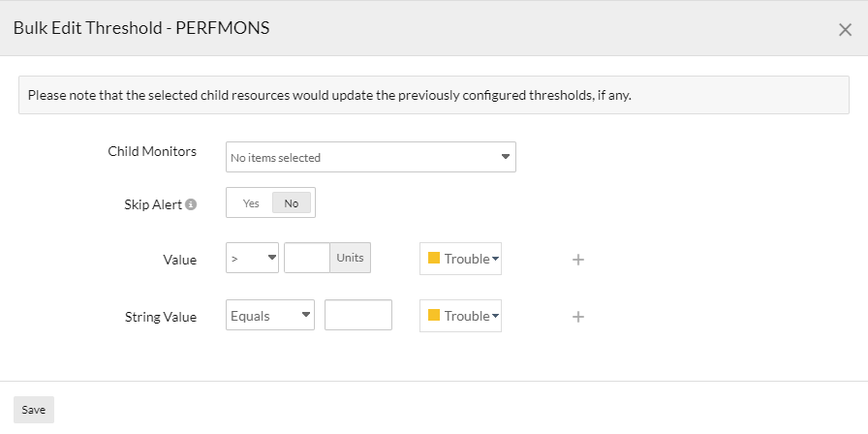Click yellow severity swatch in String Value row
Viewport: 868px width, 434px height.
tap(434, 316)
